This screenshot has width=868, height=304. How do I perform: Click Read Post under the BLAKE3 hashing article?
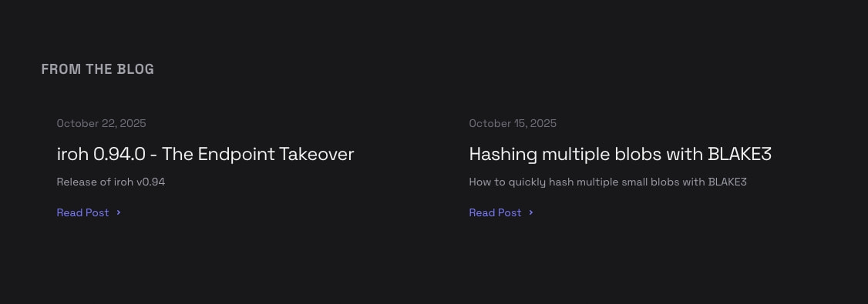[x=495, y=212]
